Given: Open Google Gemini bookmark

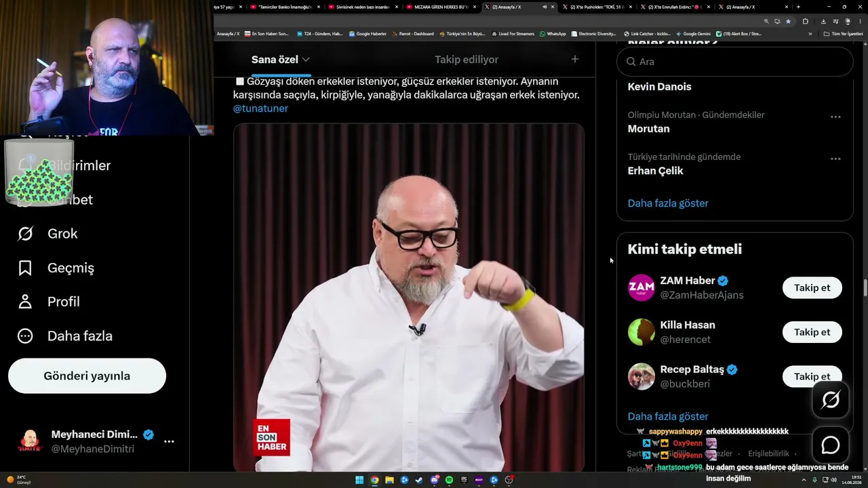Looking at the screenshot, I should click(x=692, y=34).
